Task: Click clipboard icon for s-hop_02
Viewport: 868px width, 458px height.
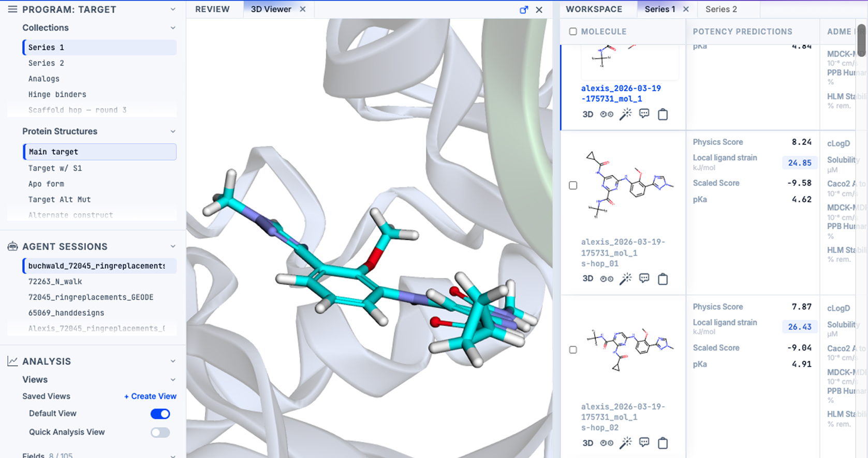Action: (663, 443)
